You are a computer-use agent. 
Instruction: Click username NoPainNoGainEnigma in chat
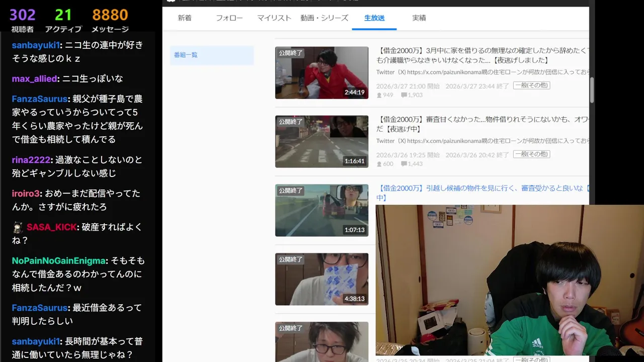[59, 261]
